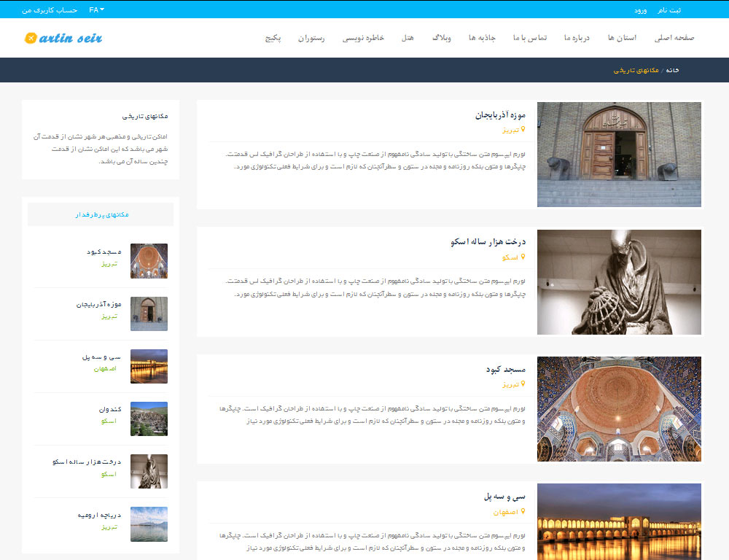Screen dimensions: 729x560
Task: Click مسجد کبود sidebar thumbnail
Action: (x=149, y=261)
